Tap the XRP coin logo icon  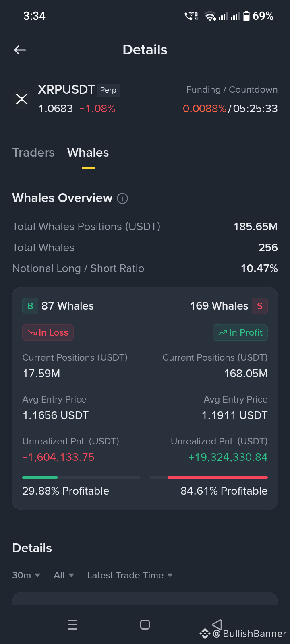pyautogui.click(x=22, y=99)
